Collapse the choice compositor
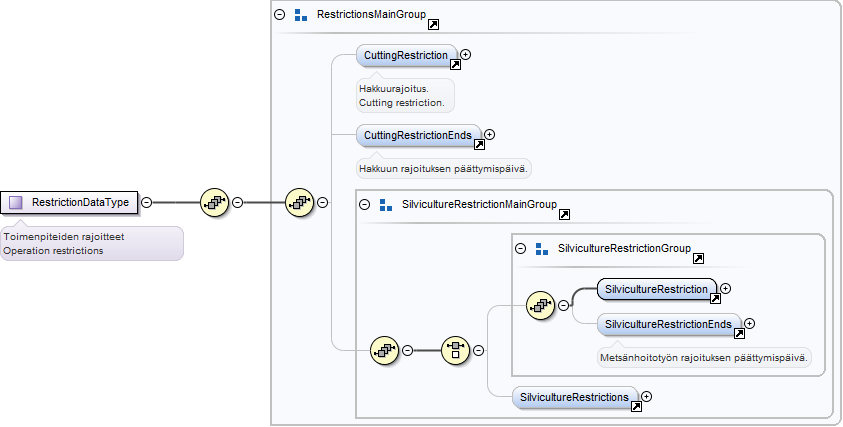The image size is (843, 427). (x=478, y=351)
